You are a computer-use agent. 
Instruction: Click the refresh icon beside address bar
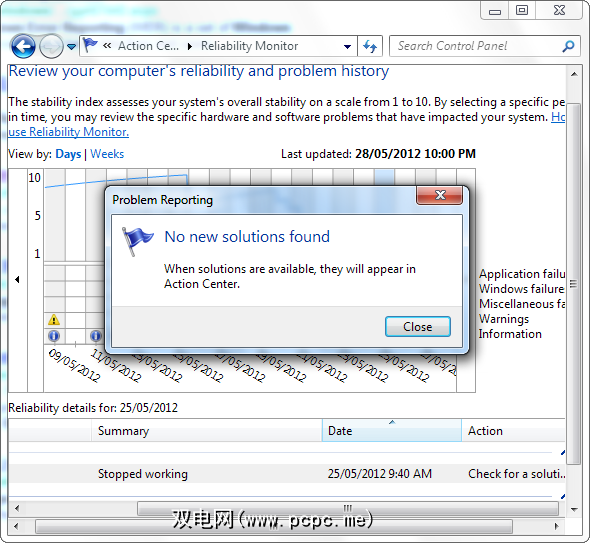click(370, 46)
